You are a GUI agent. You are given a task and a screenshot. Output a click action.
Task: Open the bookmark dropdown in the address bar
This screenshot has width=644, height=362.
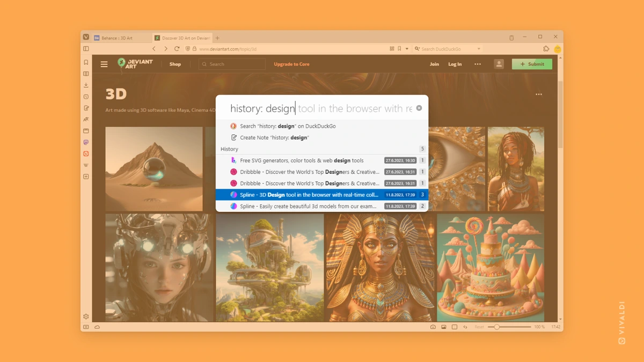coord(407,48)
